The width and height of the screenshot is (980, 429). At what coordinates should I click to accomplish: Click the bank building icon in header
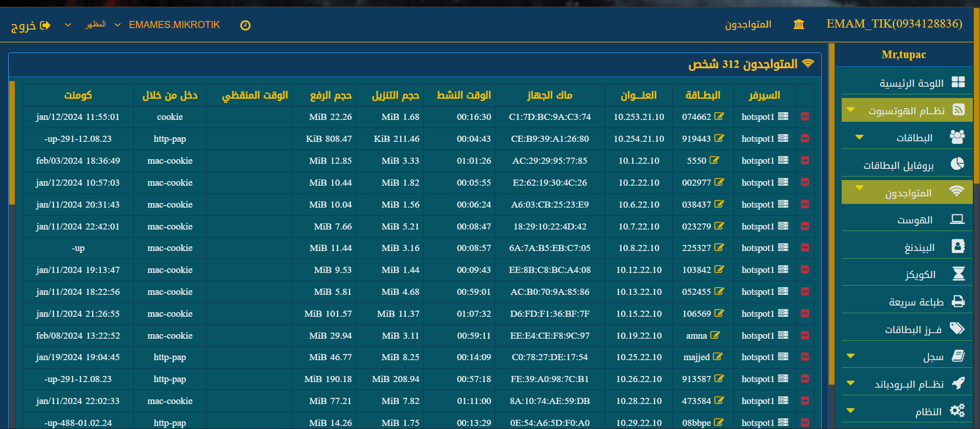799,24
